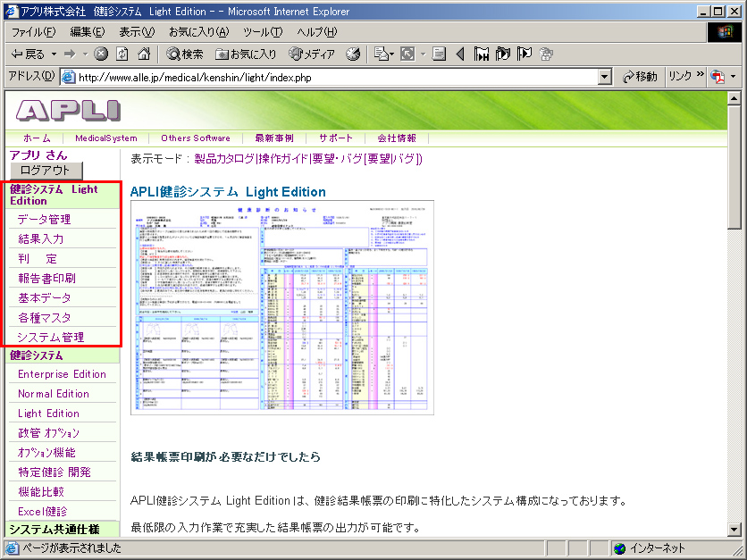
Task: Open the ツール(T) menu
Action: pos(263,32)
